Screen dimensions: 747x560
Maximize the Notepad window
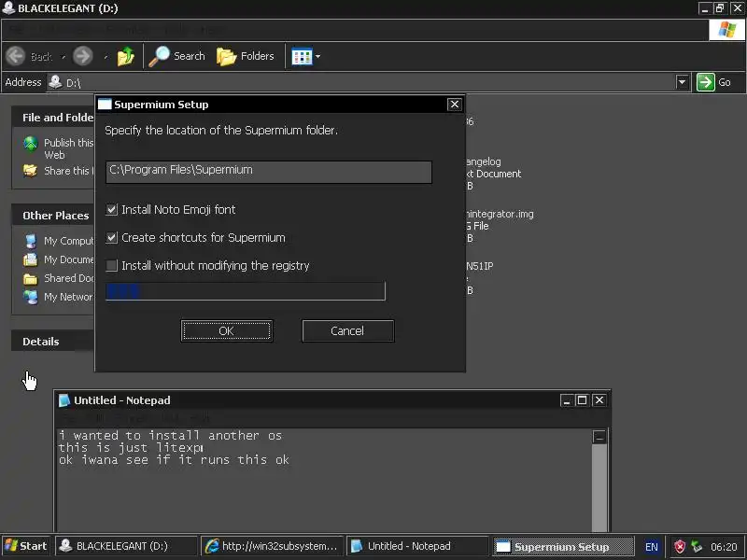582,400
